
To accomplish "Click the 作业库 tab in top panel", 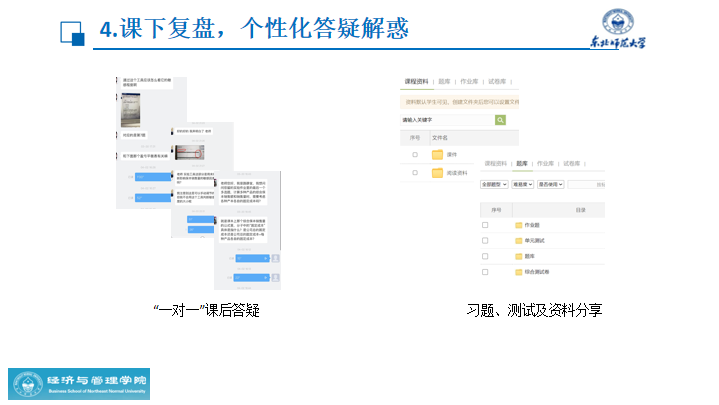I will 469,81.
